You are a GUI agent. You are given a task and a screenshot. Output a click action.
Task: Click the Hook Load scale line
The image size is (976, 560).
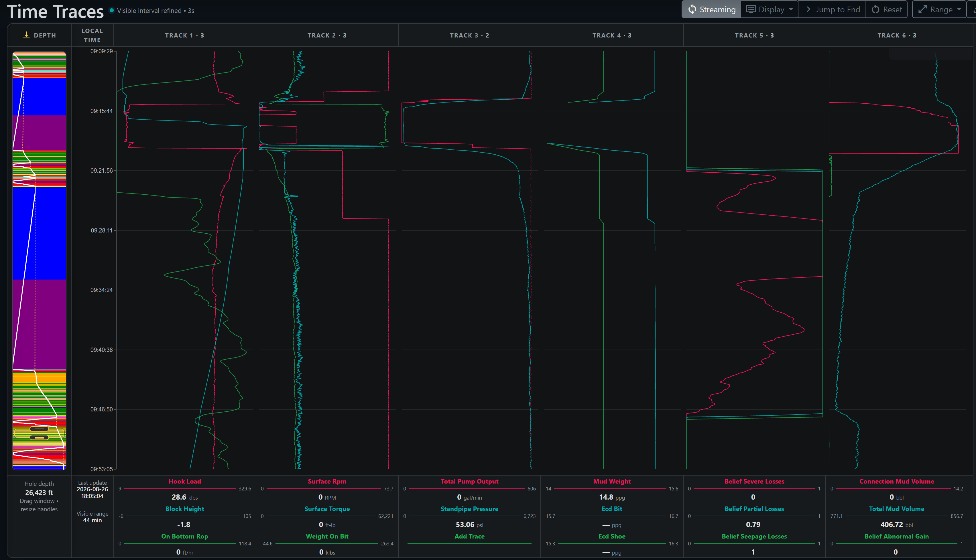tap(180, 489)
